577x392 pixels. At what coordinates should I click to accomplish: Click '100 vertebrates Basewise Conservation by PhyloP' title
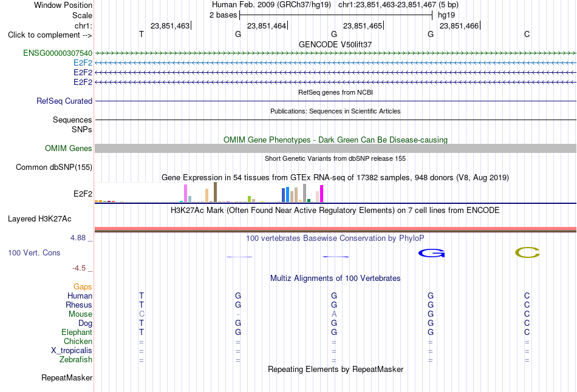[335, 238]
